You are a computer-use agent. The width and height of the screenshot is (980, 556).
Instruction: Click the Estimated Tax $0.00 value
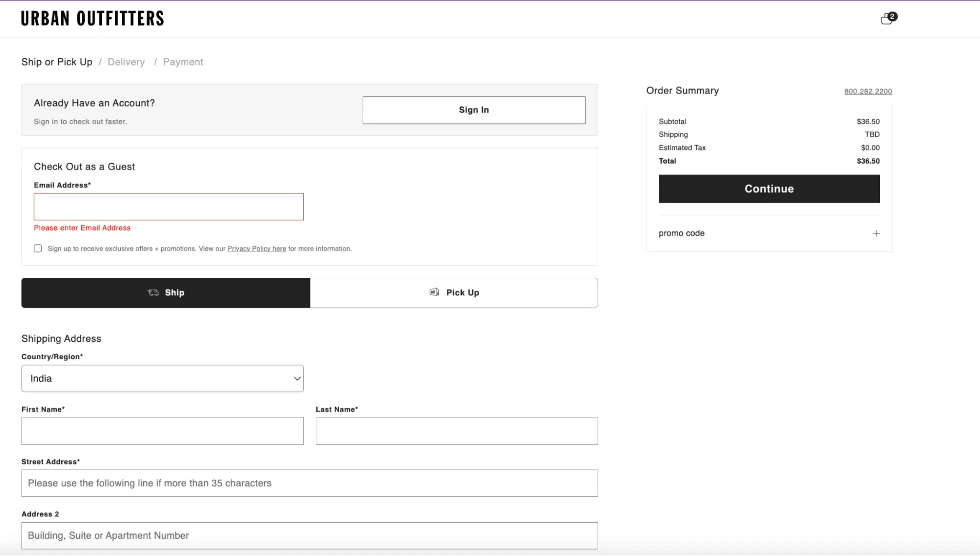(870, 148)
